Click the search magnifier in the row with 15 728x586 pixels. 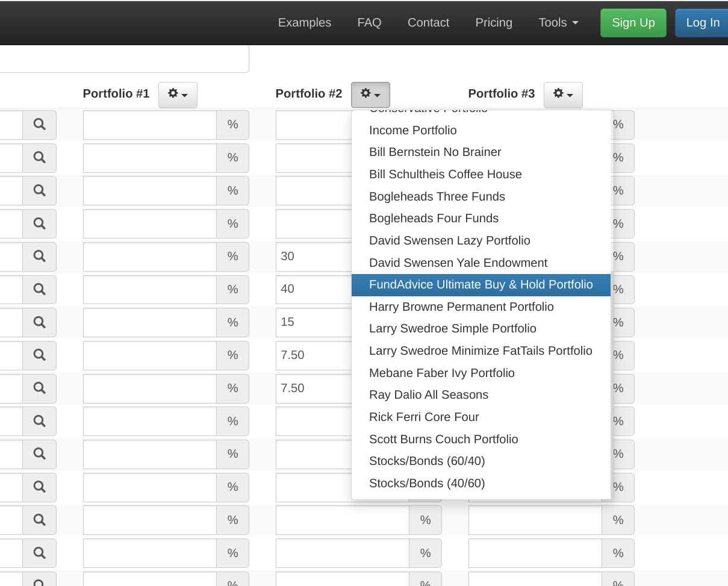[x=40, y=322]
